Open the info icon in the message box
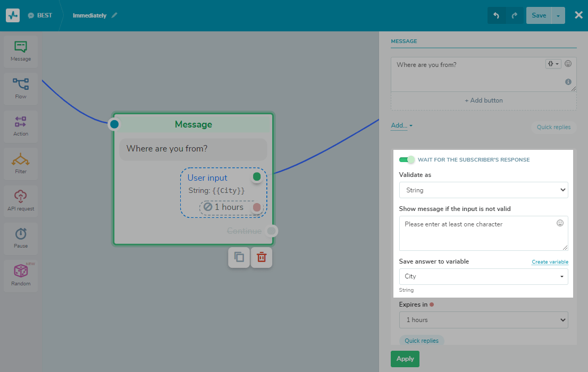 click(x=568, y=82)
